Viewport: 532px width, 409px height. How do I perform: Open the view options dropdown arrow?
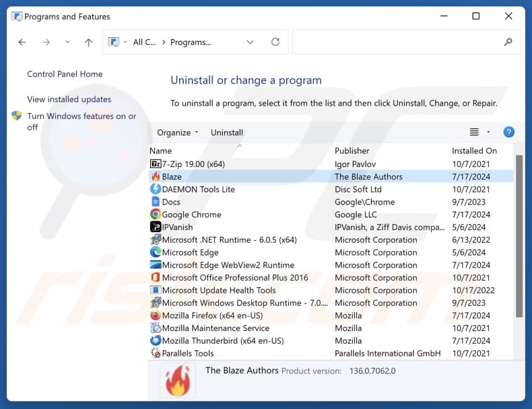pyautogui.click(x=489, y=132)
